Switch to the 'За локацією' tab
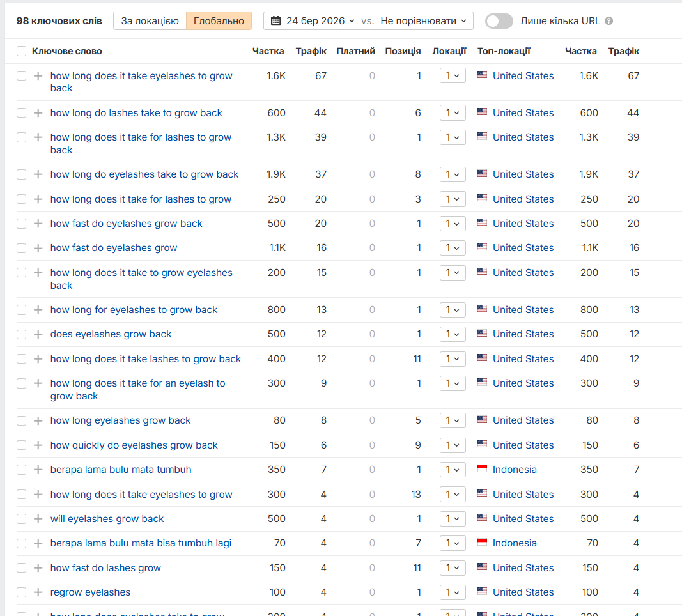The image size is (682, 616). click(x=150, y=21)
